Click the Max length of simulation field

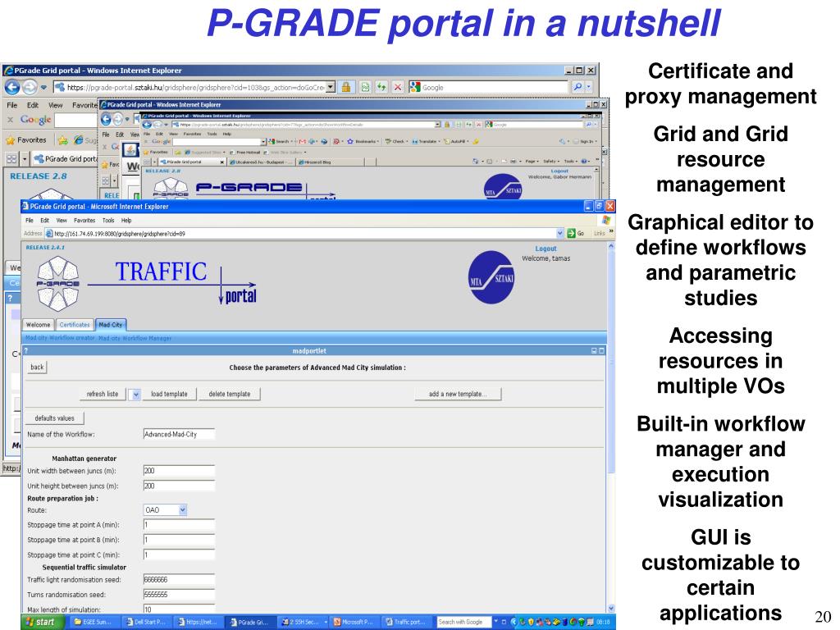pyautogui.click(x=179, y=609)
